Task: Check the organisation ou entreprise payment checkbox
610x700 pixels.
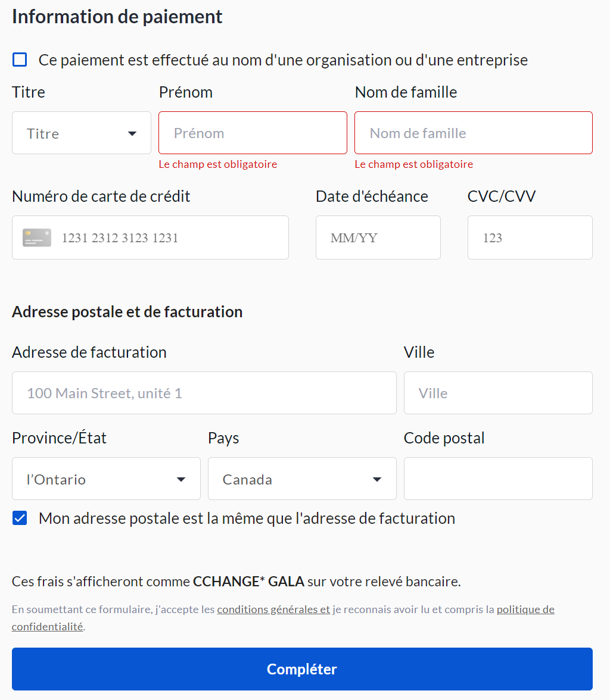Action: 20,60
